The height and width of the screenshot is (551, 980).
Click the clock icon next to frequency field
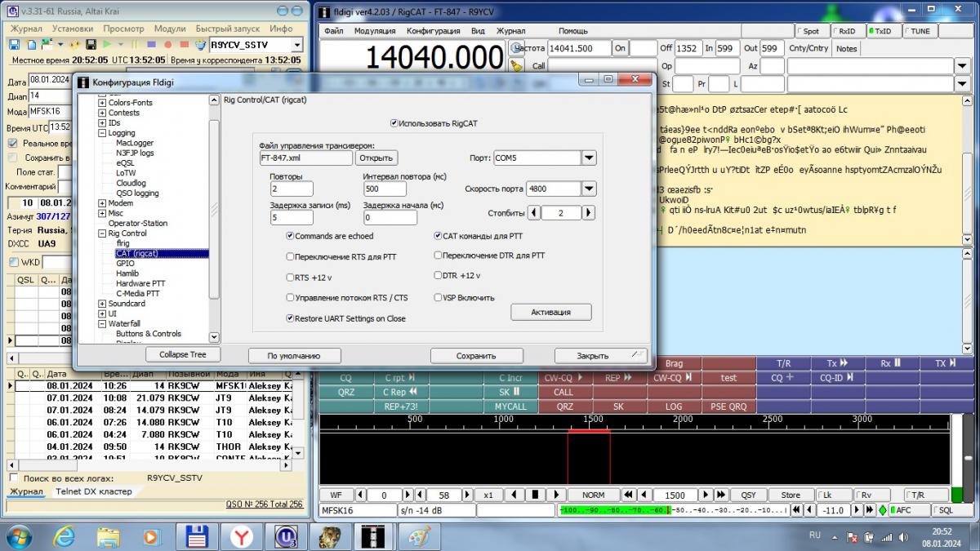[x=516, y=48]
